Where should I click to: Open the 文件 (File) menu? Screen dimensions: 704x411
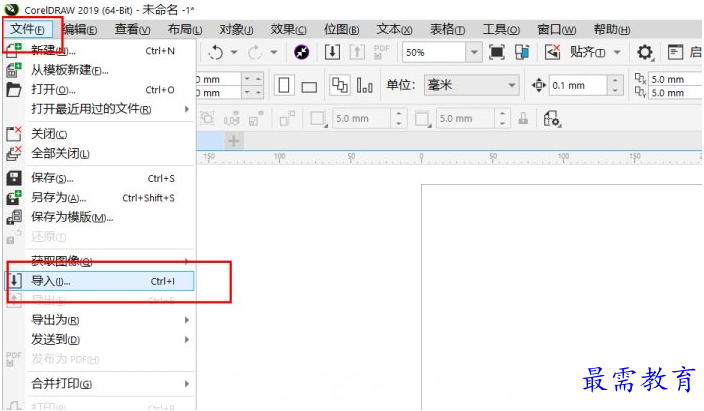[27, 30]
